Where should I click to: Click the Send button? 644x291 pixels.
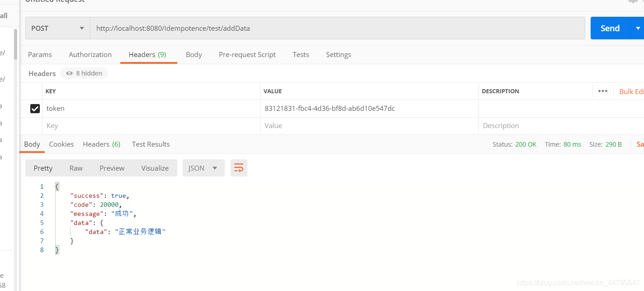610,28
